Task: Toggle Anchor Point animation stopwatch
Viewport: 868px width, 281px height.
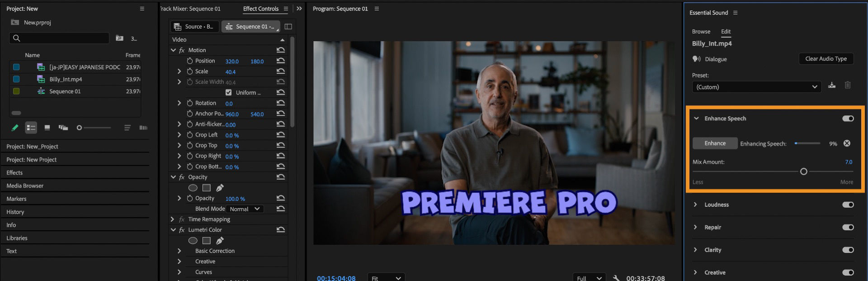Action: pyautogui.click(x=190, y=114)
